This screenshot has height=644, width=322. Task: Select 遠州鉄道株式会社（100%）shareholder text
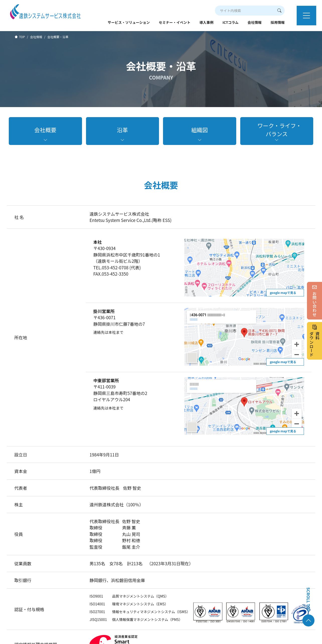(116, 505)
